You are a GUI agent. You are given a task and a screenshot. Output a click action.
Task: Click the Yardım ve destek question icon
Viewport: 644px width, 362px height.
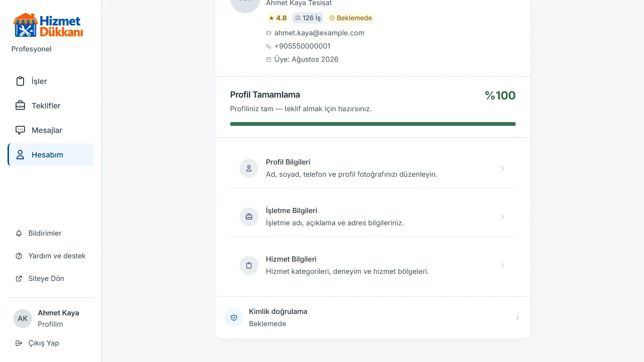pyautogui.click(x=19, y=256)
